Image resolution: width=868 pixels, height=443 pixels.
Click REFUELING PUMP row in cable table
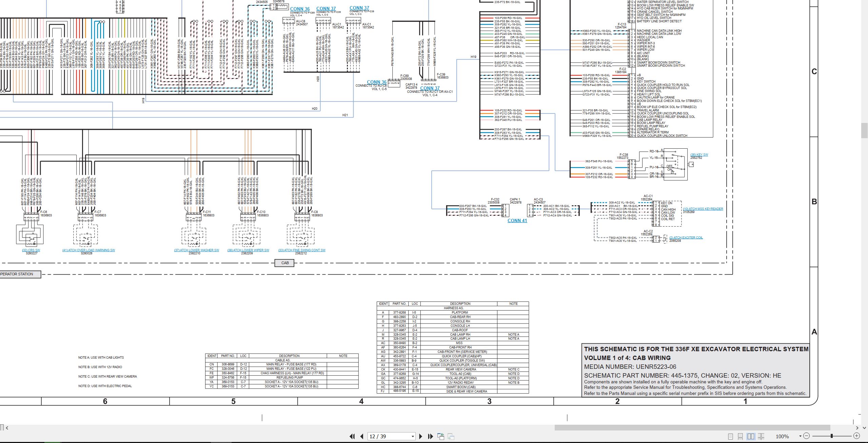pyautogui.click(x=282, y=377)
